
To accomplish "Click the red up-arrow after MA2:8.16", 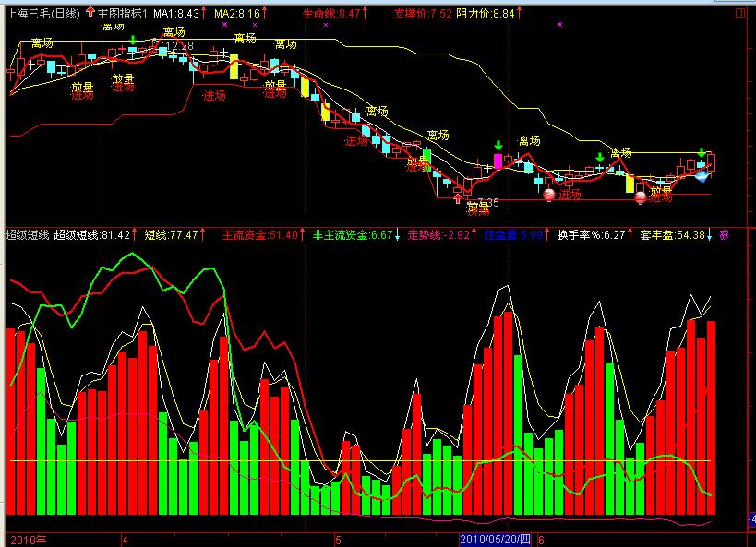I will (x=264, y=13).
